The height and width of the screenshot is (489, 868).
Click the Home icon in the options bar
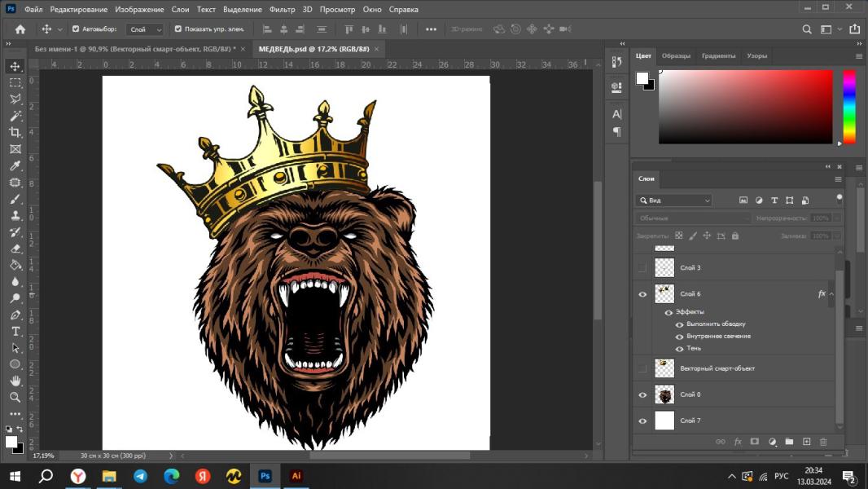(20, 29)
